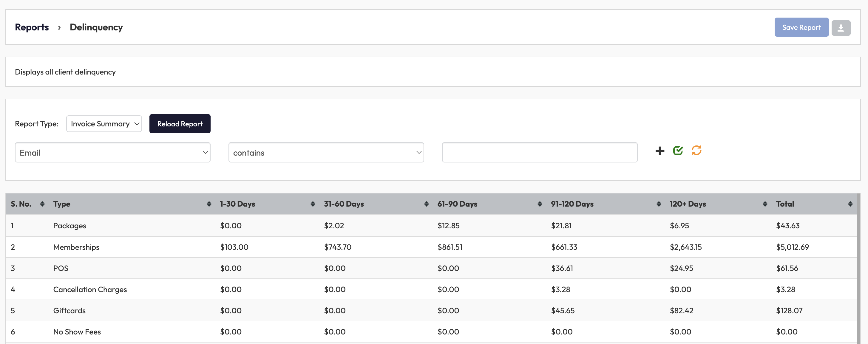Click the Save Report button
The width and height of the screenshot is (868, 344).
click(801, 28)
